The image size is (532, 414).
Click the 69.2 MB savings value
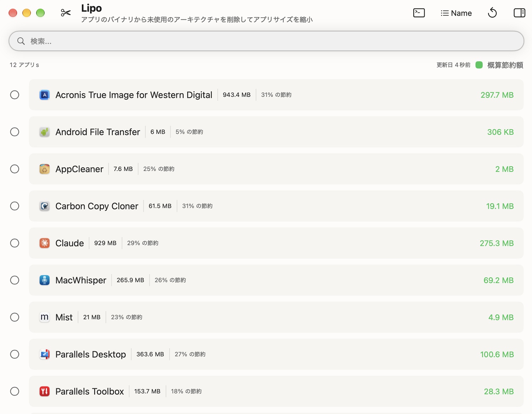click(498, 280)
